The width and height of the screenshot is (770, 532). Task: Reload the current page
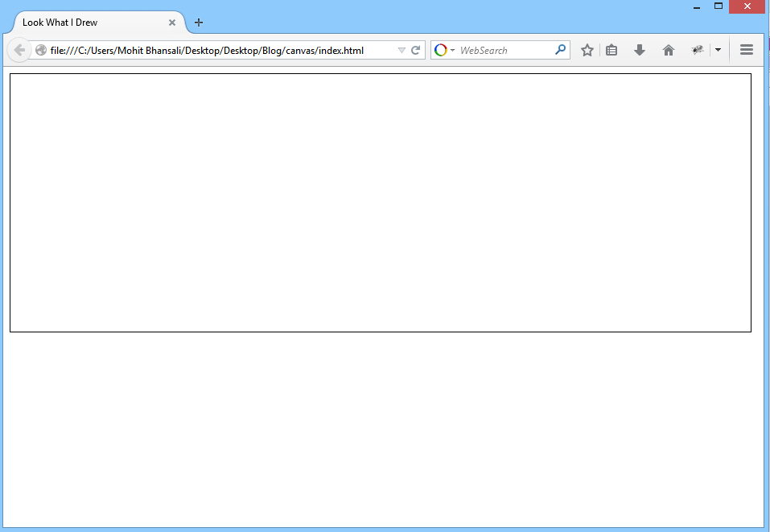coord(416,50)
